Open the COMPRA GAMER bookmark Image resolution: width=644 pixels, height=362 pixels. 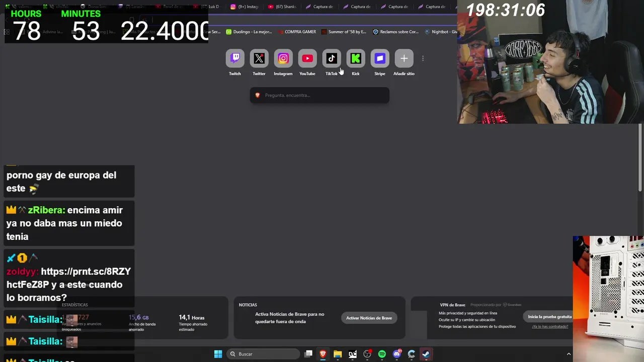[297, 32]
